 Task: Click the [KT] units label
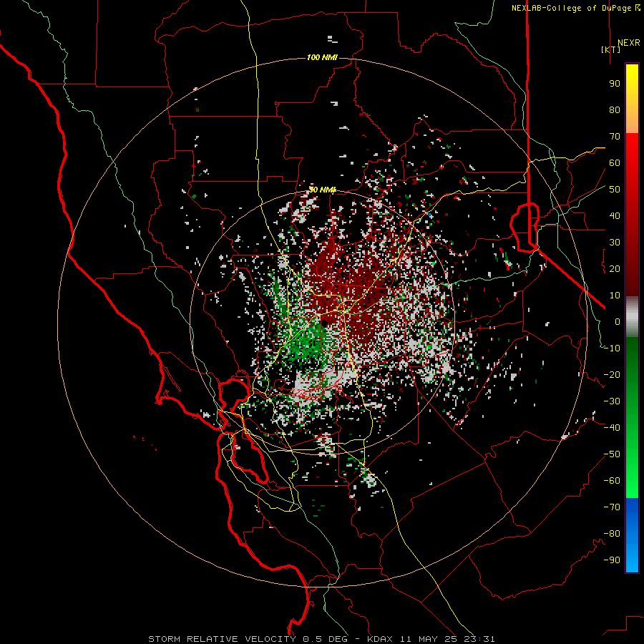pyautogui.click(x=610, y=49)
